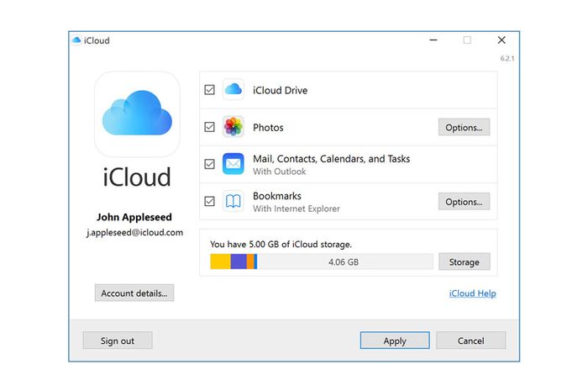Click the Photos label text

click(x=268, y=128)
